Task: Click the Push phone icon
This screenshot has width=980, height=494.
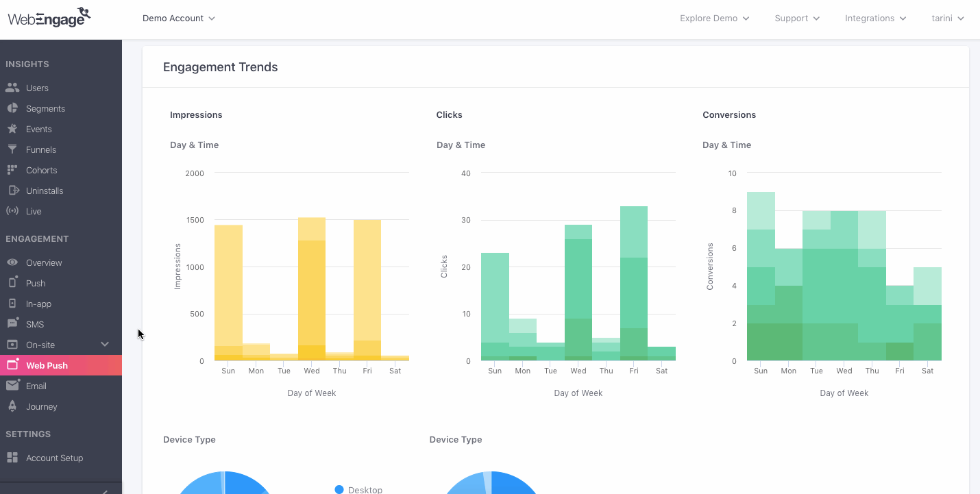Action: click(x=12, y=283)
